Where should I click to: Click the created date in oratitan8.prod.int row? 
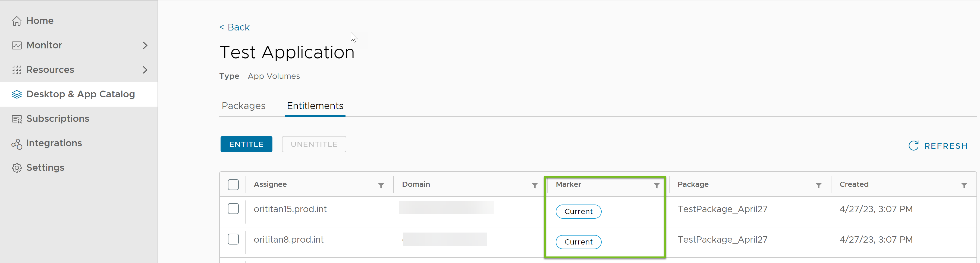876,239
